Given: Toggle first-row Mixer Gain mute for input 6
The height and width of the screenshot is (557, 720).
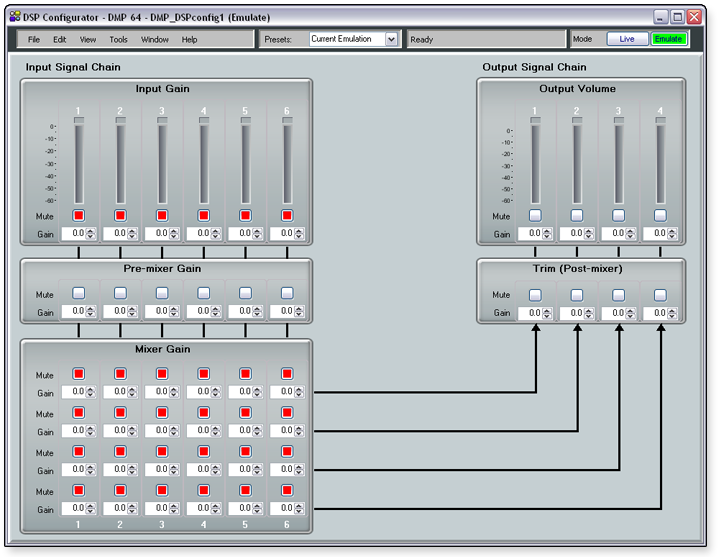Looking at the screenshot, I should (x=287, y=373).
